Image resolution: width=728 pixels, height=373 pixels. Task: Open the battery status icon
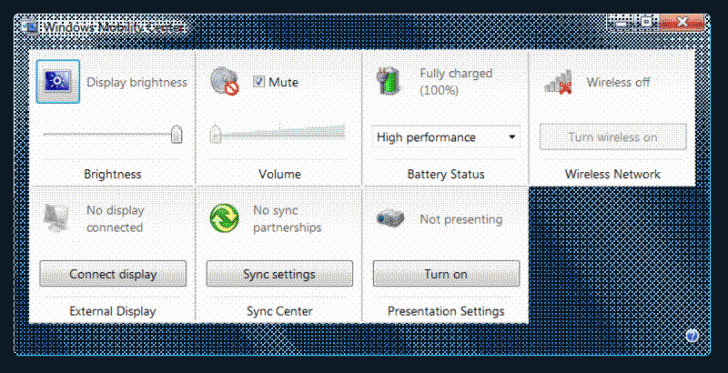tap(388, 81)
